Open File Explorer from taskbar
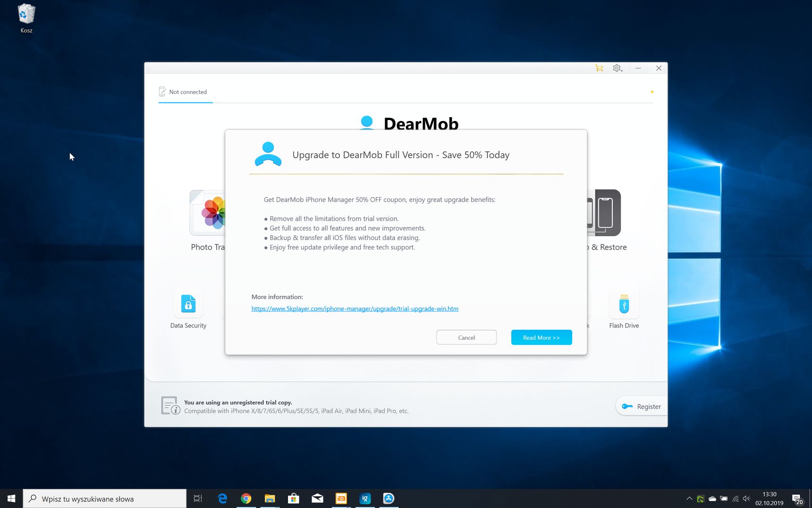This screenshot has width=812, height=508. (270, 499)
